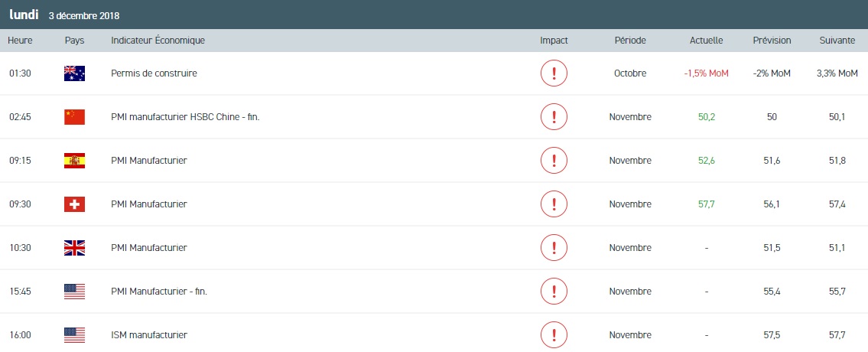The width and height of the screenshot is (868, 352).
Task: Click the Période column header
Action: [x=630, y=41]
